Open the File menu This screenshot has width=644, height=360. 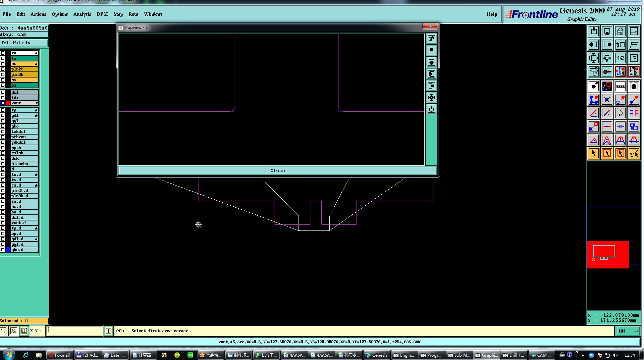[x=7, y=14]
